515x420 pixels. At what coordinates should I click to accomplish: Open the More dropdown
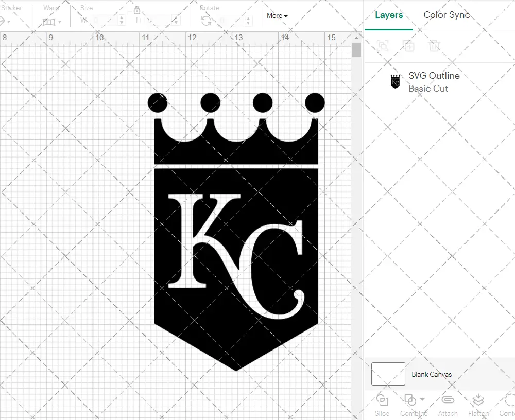[277, 16]
